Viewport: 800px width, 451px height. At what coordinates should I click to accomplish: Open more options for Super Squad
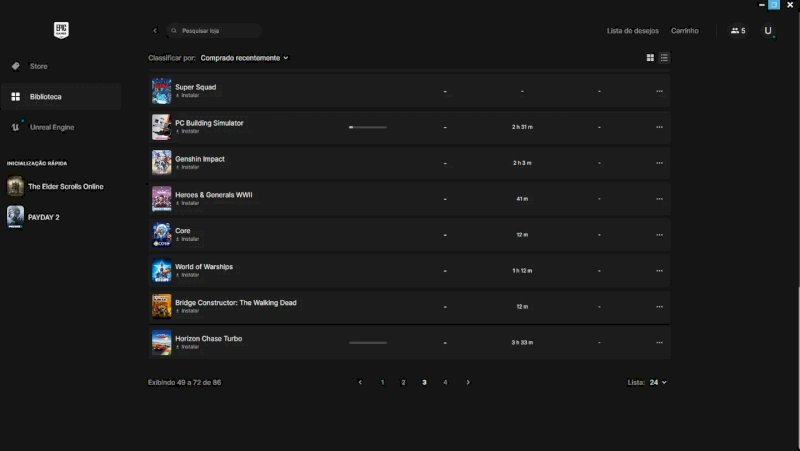point(659,91)
